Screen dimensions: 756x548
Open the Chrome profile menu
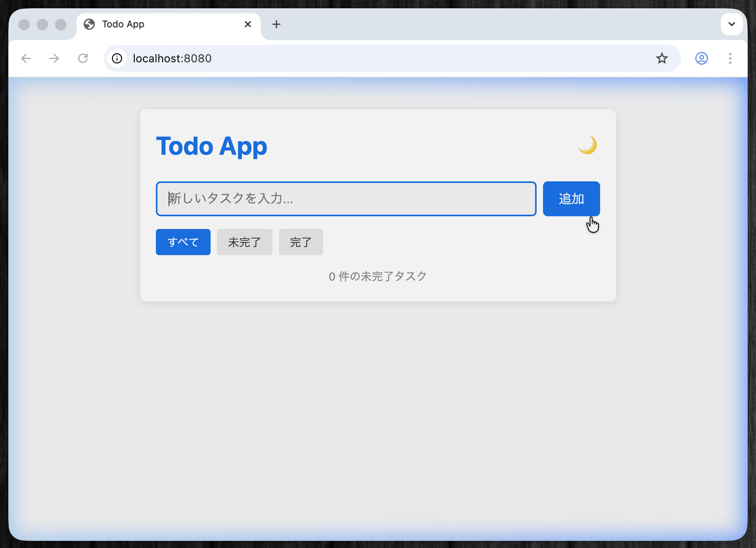[701, 58]
